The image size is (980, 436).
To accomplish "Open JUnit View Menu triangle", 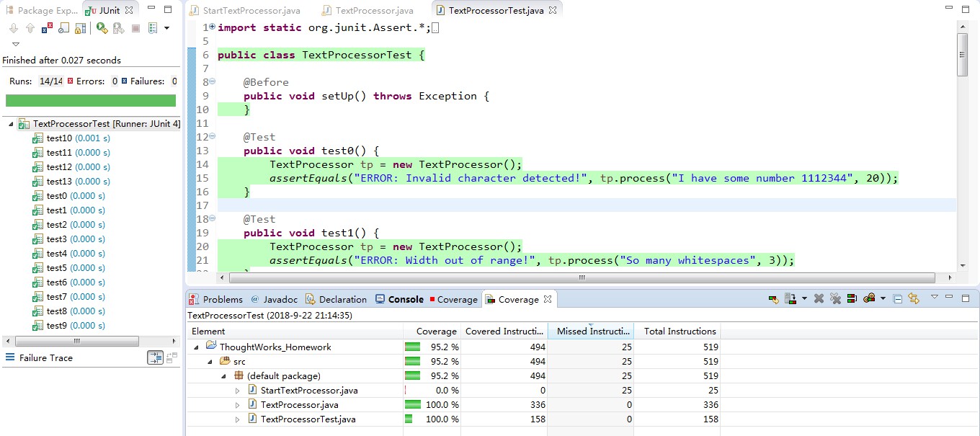I will pyautogui.click(x=16, y=44).
